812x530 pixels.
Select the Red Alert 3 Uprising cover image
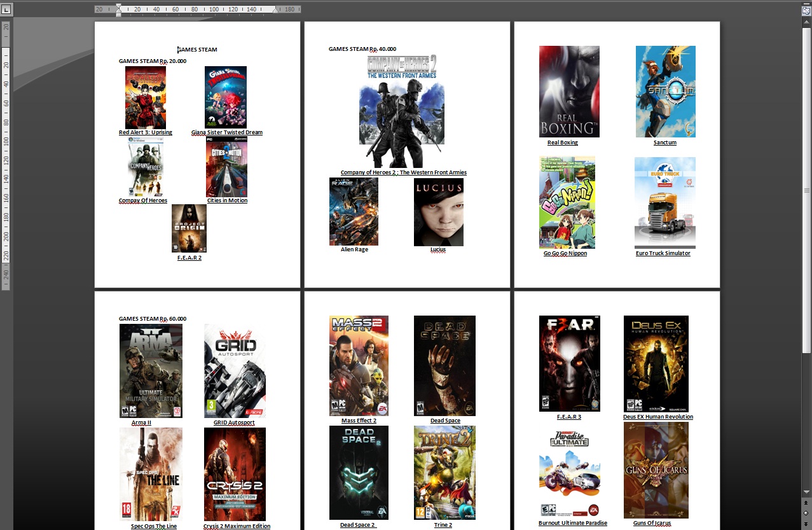coord(146,97)
